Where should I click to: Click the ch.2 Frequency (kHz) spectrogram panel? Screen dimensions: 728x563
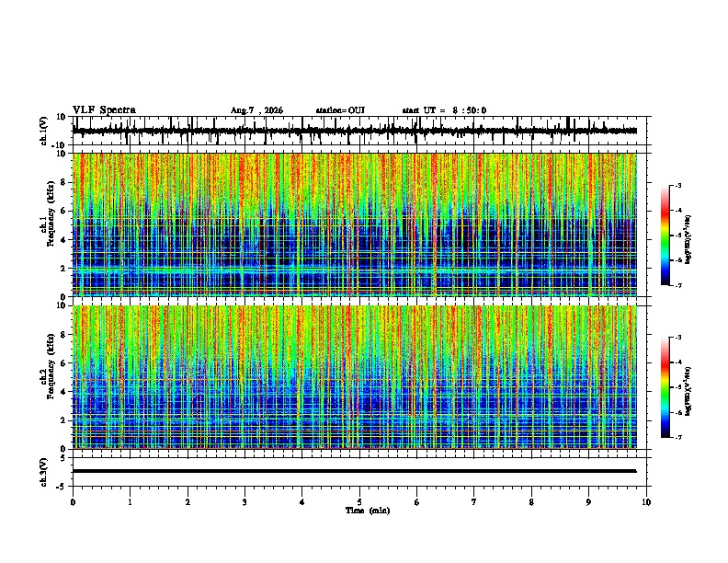click(x=354, y=377)
